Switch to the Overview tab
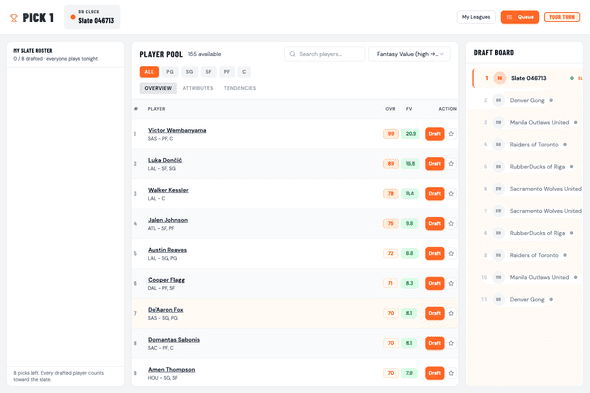This screenshot has width=590, height=393. 158,88
